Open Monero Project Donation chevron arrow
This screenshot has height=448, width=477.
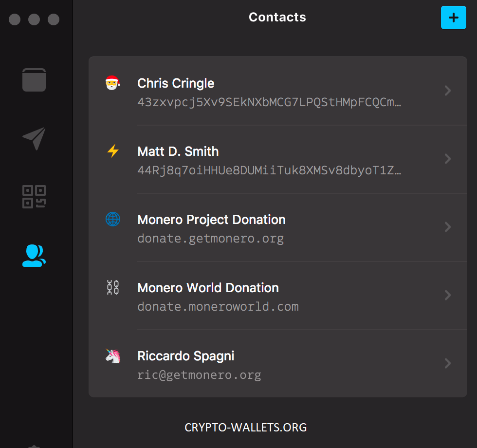tap(447, 227)
